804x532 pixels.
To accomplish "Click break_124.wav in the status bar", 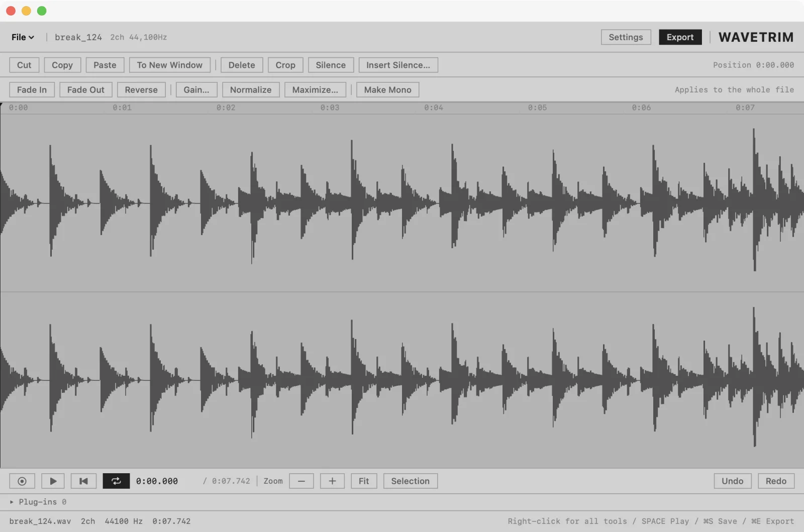I will coord(40,521).
